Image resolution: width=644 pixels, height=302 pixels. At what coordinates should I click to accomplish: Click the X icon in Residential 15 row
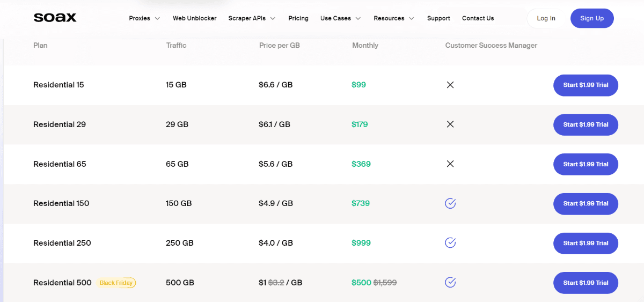tap(450, 85)
